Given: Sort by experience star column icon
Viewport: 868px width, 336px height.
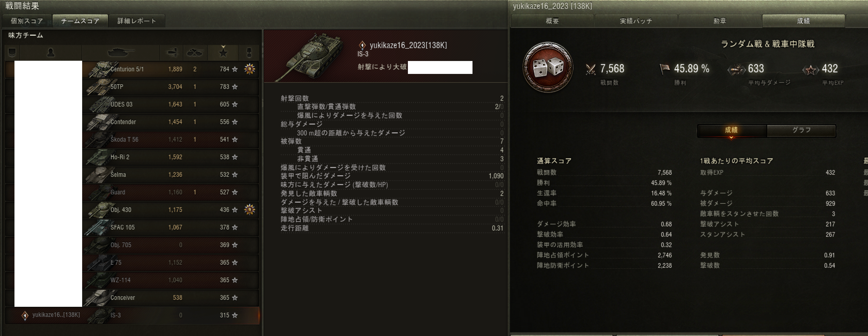Looking at the screenshot, I should pos(223,52).
